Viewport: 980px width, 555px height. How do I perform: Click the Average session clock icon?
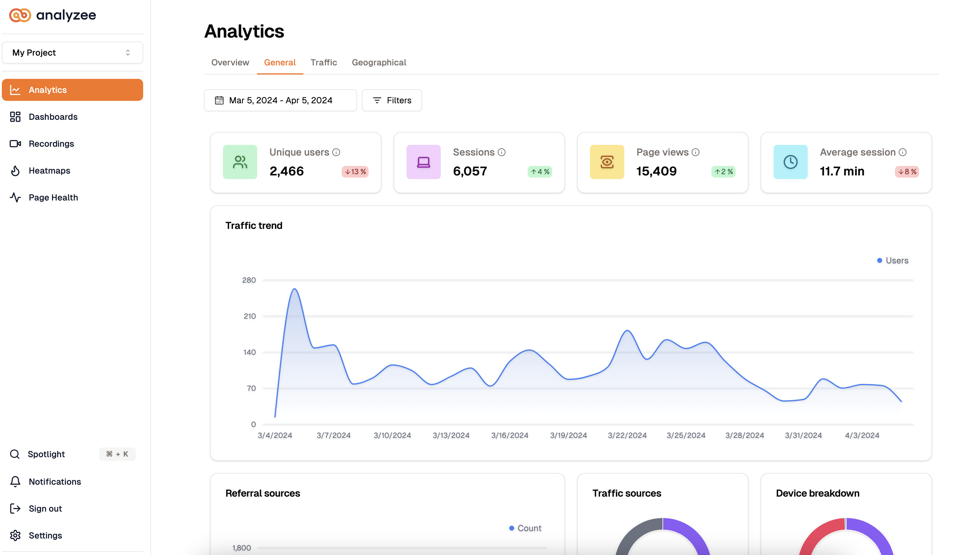point(790,162)
